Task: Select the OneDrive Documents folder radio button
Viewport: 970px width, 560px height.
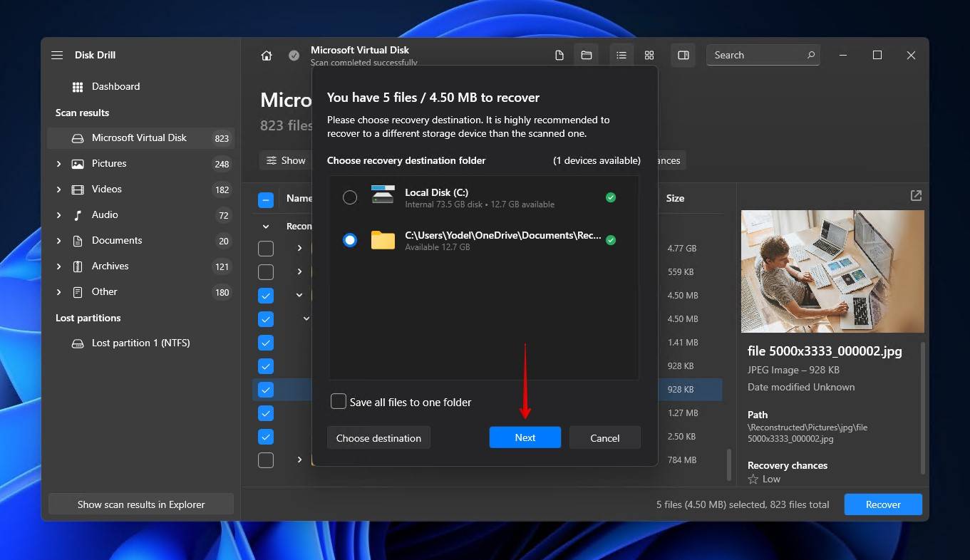Action: tap(350, 240)
